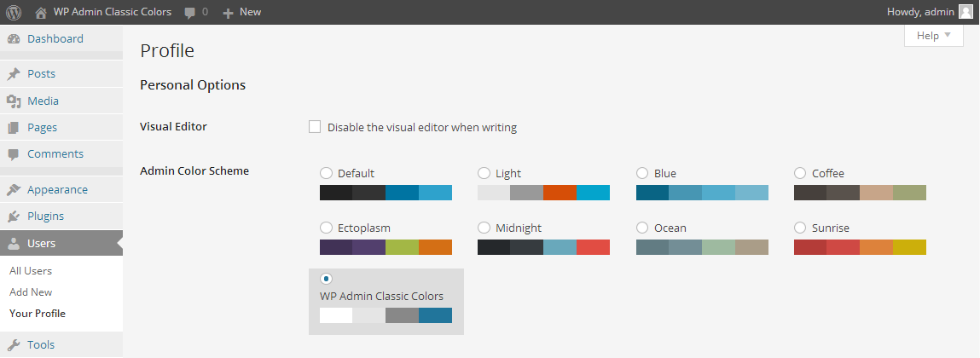The width and height of the screenshot is (980, 358).
Task: Click the Ectoplasm scheme label
Action: pyautogui.click(x=364, y=228)
